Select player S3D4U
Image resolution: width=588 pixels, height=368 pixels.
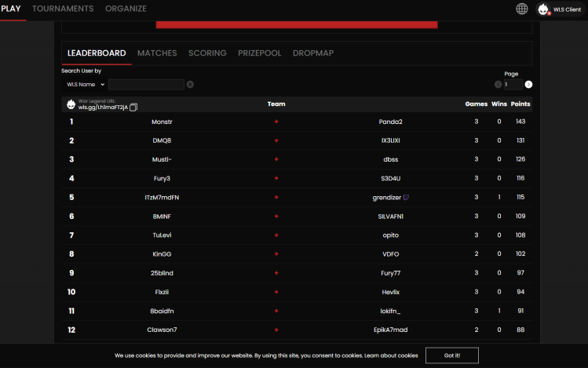[390, 178]
